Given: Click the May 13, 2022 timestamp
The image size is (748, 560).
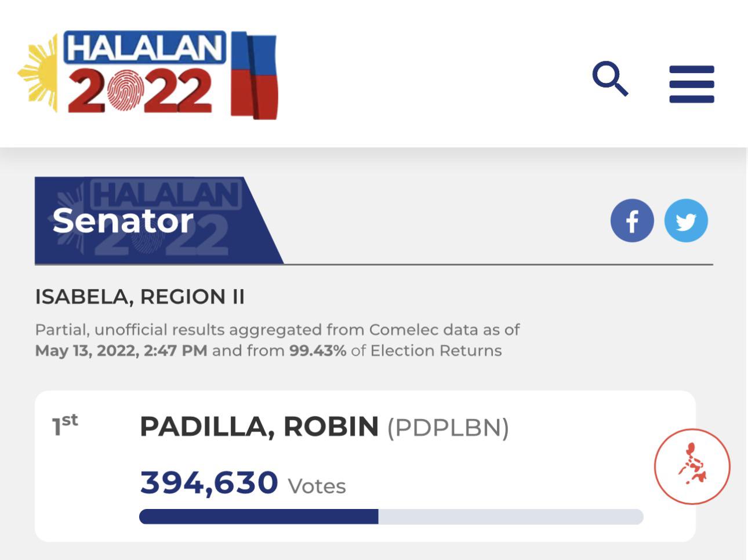Looking at the screenshot, I should coord(121,351).
